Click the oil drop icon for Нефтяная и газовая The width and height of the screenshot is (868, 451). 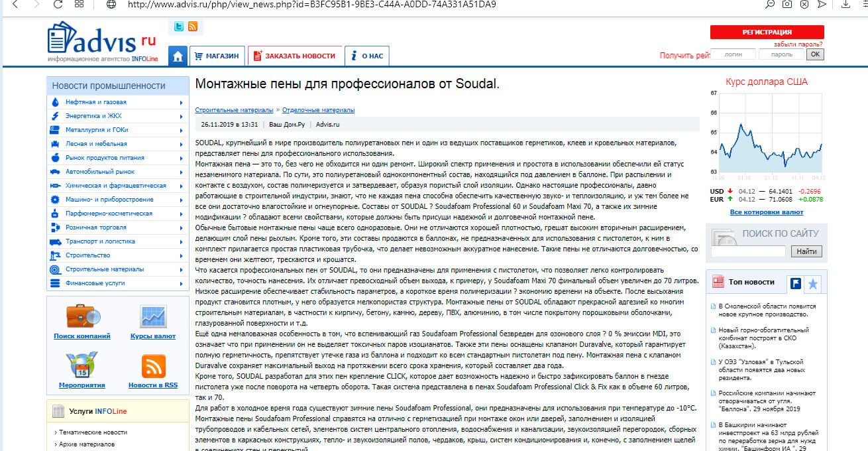click(x=54, y=102)
